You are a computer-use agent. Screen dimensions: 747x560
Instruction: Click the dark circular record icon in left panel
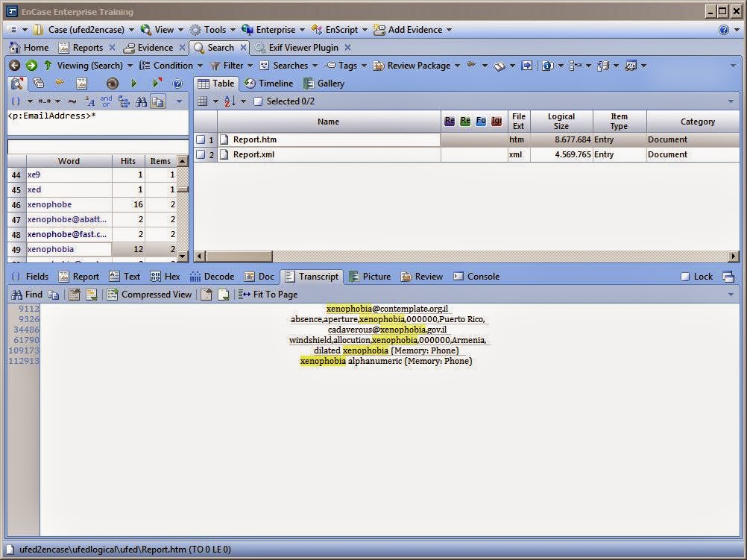113,84
